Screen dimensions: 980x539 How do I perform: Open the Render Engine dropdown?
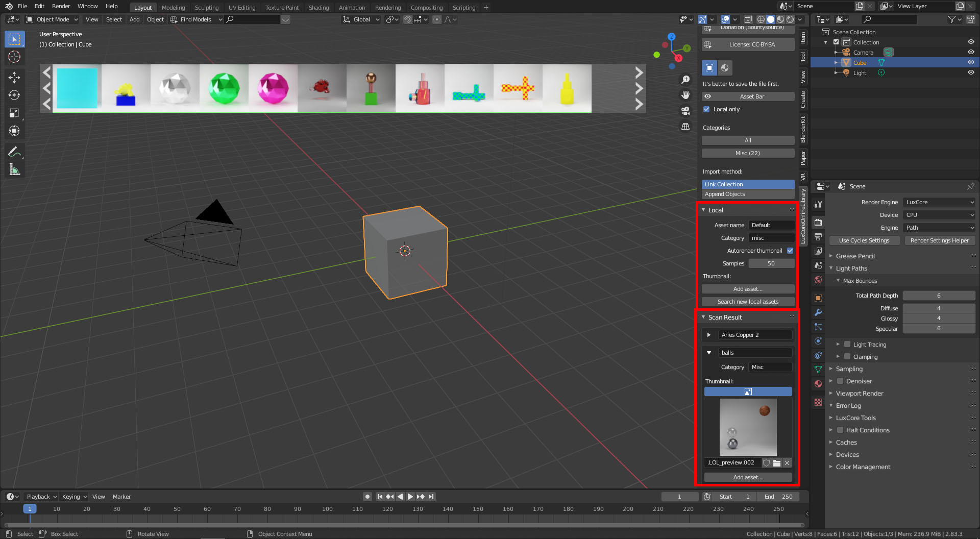(939, 202)
